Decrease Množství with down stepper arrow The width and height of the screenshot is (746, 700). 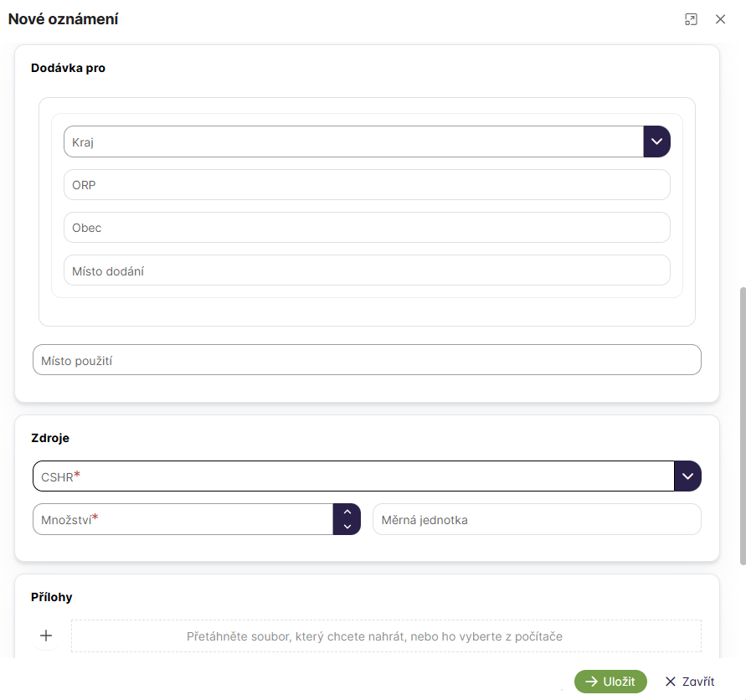click(x=347, y=526)
